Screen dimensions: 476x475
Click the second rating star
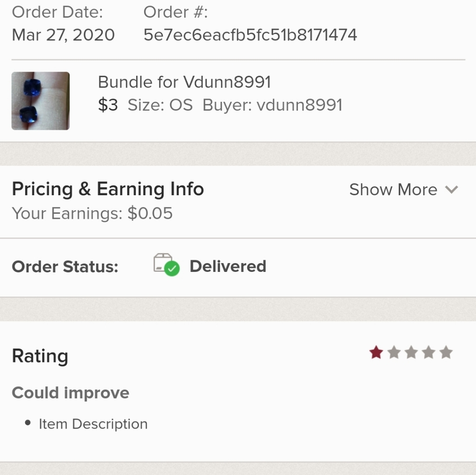tap(394, 352)
